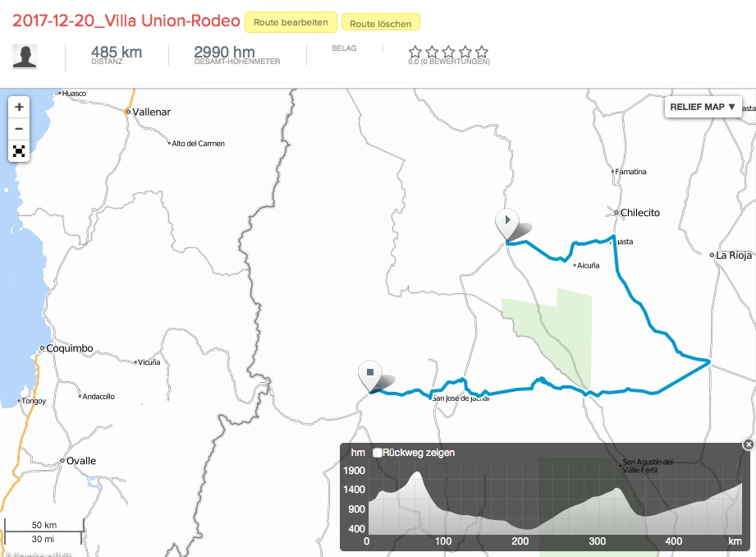Open the user profile avatar
The height and width of the screenshot is (557, 756).
(25, 57)
